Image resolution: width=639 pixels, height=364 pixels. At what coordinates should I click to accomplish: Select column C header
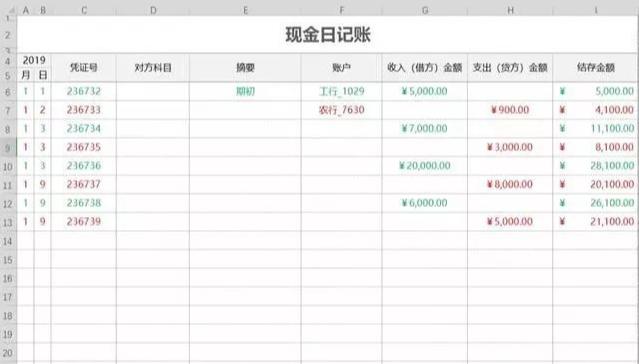(x=84, y=10)
